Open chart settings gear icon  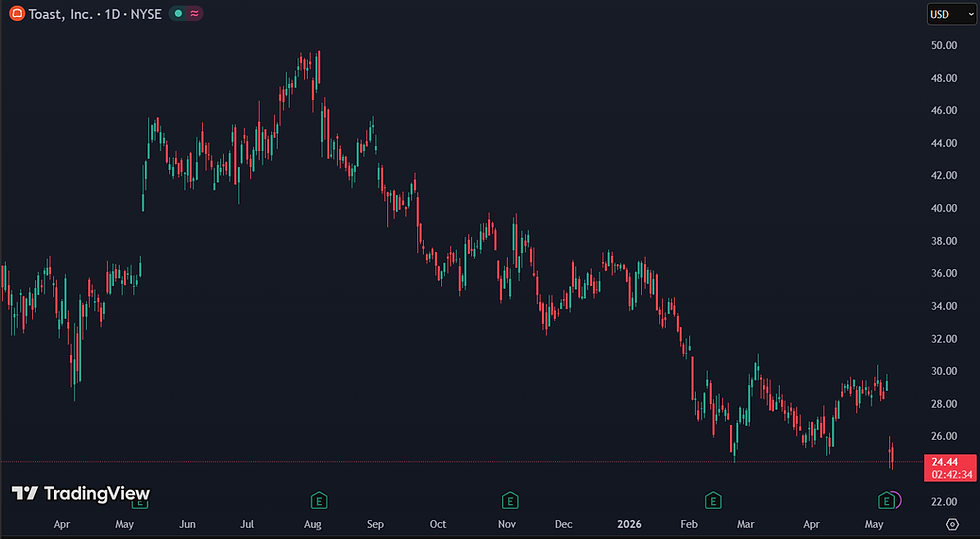[952, 524]
